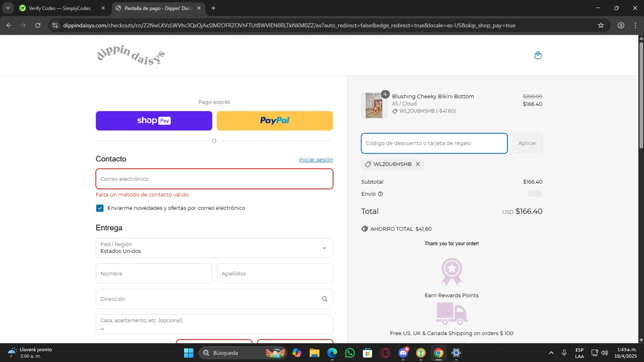
Task: Open Discord from the taskbar
Action: tap(403, 353)
